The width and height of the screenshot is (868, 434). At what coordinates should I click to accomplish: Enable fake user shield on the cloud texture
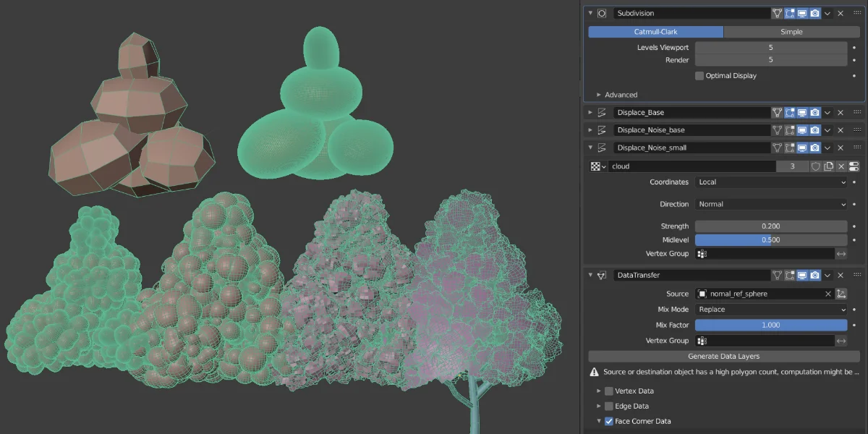816,166
